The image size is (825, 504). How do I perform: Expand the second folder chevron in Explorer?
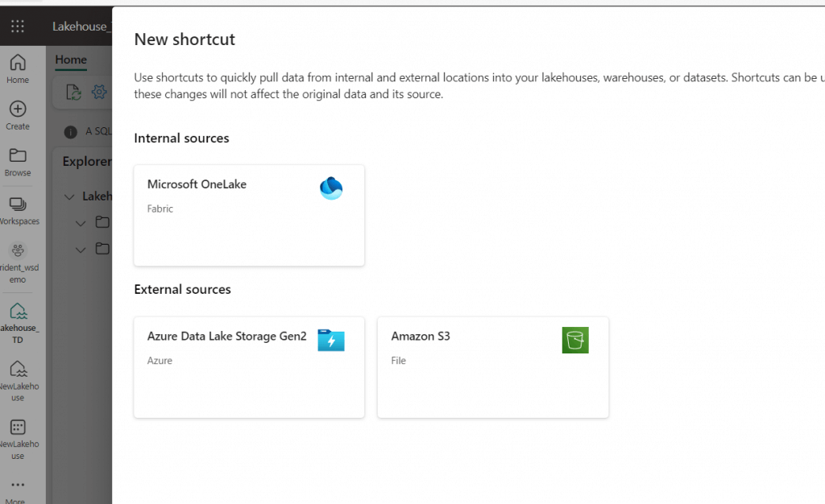pos(81,250)
